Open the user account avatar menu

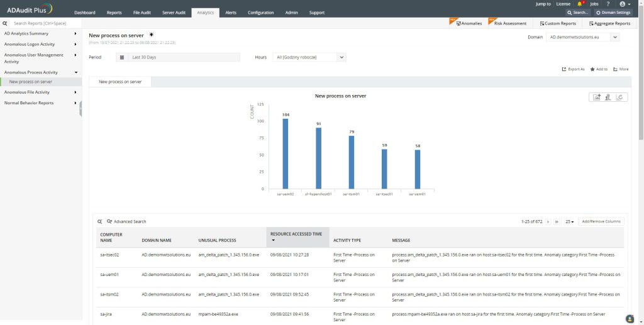623,4
